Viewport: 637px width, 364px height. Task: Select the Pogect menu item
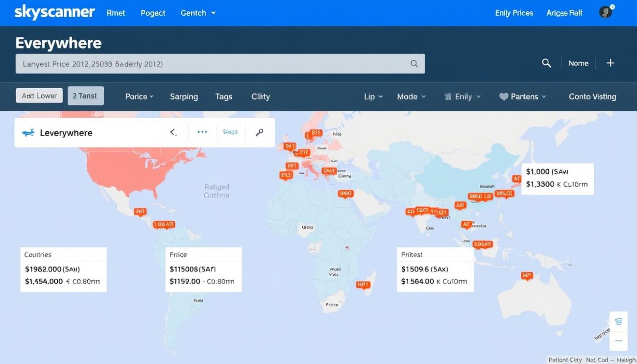[x=152, y=13]
